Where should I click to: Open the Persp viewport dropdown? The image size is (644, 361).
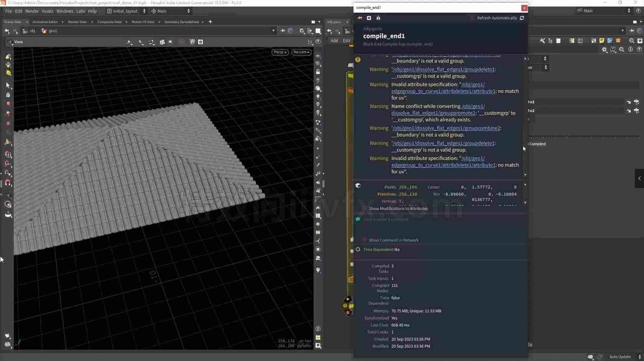tap(280, 52)
